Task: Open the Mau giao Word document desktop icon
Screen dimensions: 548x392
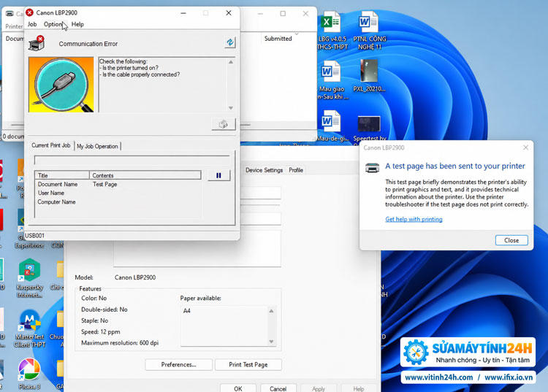Action: click(332, 80)
